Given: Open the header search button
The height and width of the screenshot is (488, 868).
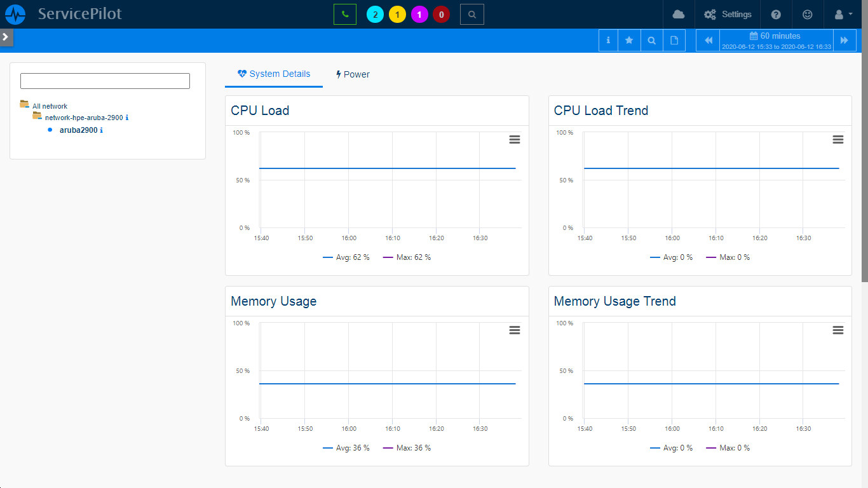Looking at the screenshot, I should pos(471,14).
